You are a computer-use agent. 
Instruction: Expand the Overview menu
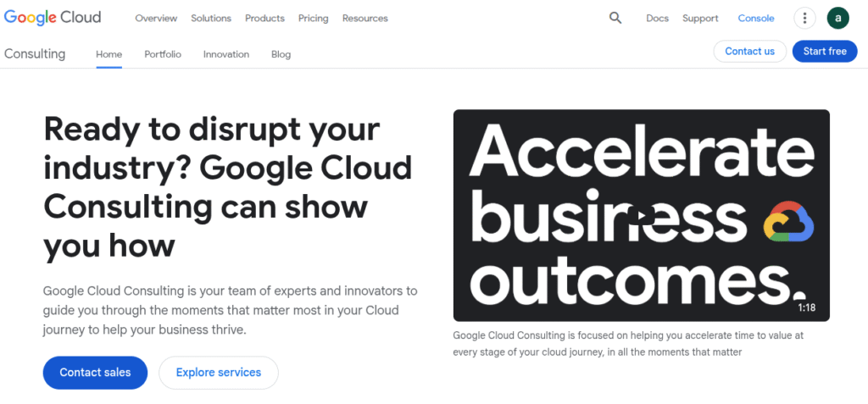156,19
